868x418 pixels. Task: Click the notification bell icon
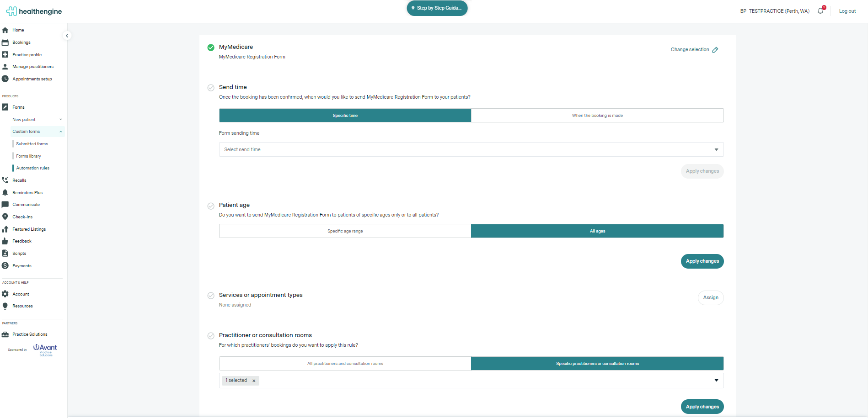click(x=820, y=11)
